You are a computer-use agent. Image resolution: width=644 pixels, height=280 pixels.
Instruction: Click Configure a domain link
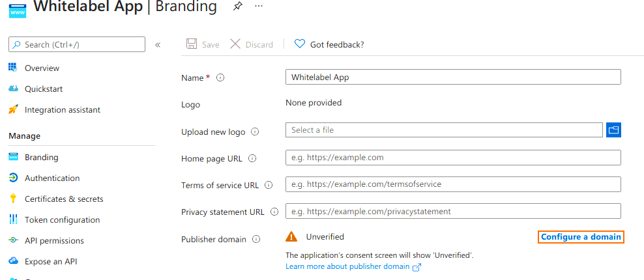point(581,237)
